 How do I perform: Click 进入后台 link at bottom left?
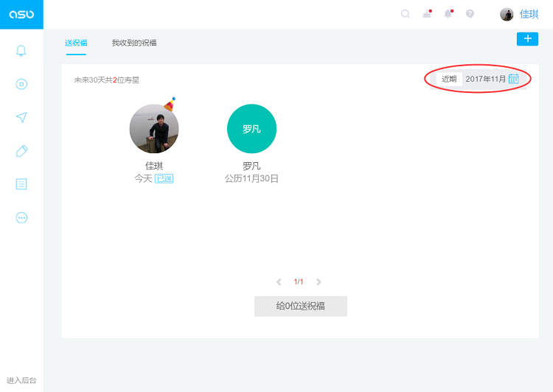21,380
